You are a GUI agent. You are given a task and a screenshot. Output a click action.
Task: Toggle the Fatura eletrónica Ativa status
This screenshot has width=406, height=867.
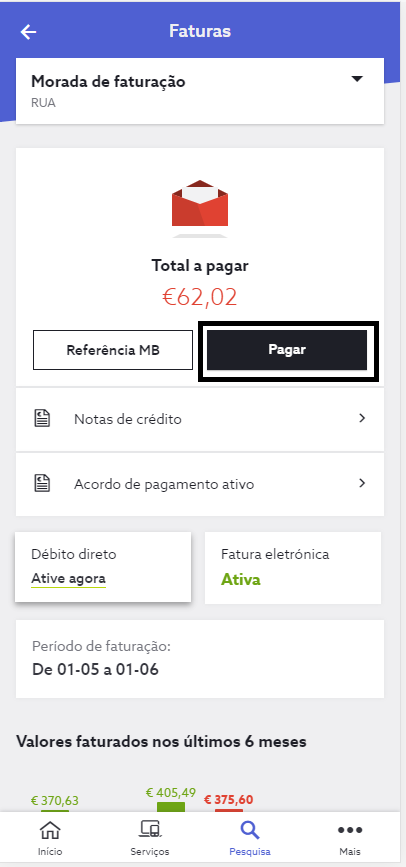[x=241, y=579]
